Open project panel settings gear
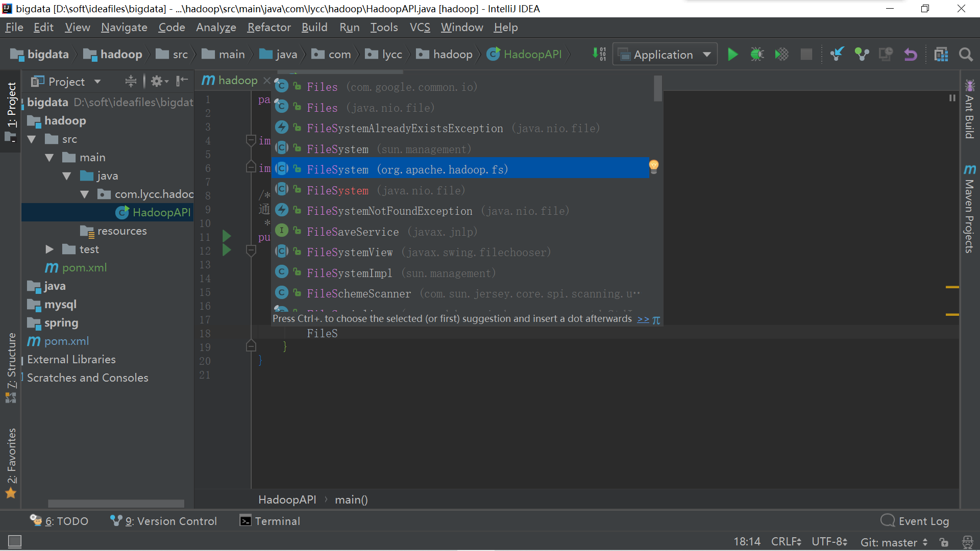980x551 pixels. pyautogui.click(x=157, y=81)
